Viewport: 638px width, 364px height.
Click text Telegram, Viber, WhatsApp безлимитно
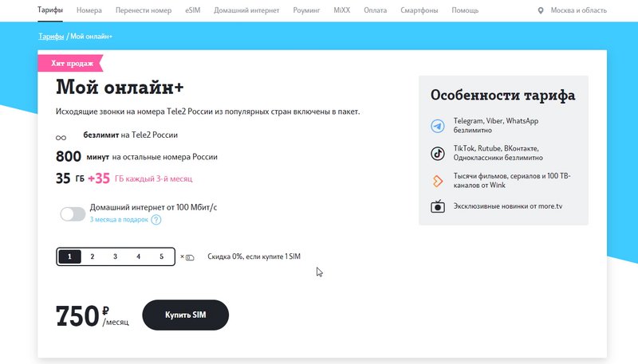pos(496,126)
